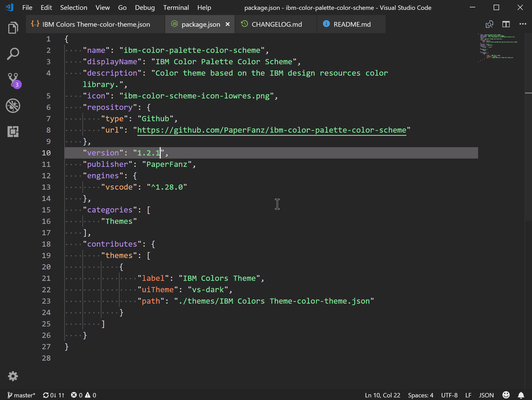Click the master branch in status bar
The image size is (532, 400).
(22, 395)
